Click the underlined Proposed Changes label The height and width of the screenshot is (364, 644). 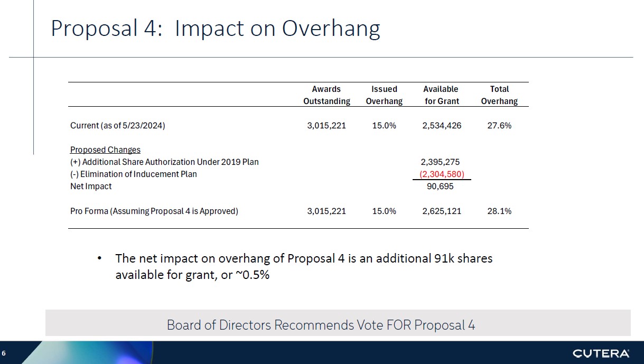click(105, 150)
